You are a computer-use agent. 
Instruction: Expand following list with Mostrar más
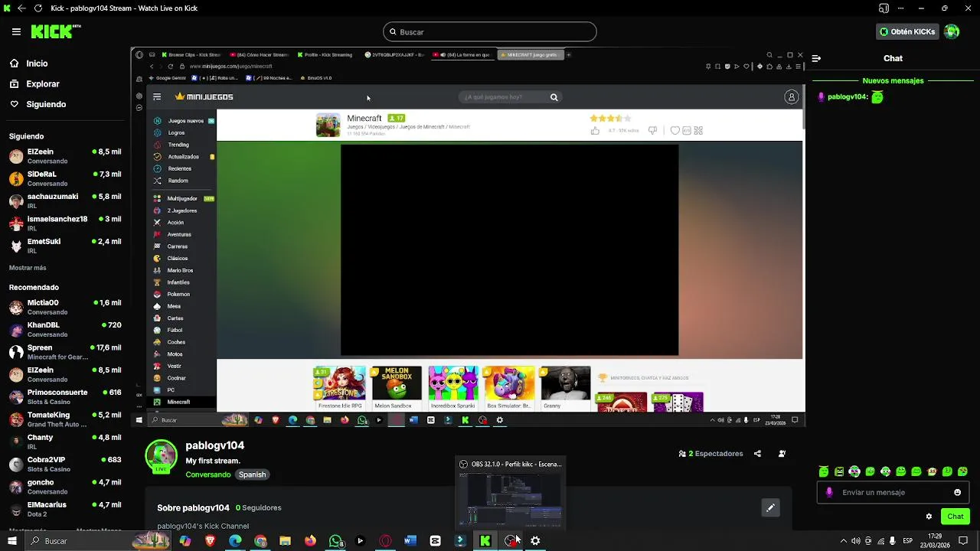28,268
